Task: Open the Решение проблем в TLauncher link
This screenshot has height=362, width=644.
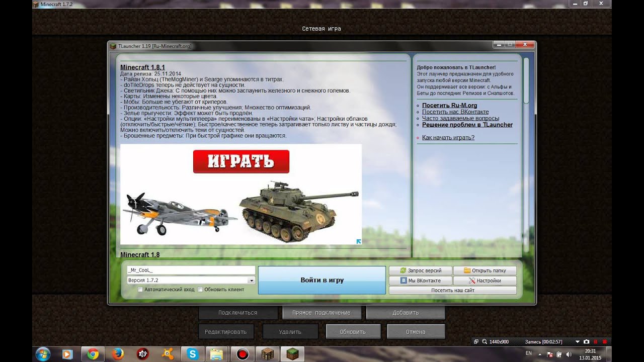Action: [467, 125]
